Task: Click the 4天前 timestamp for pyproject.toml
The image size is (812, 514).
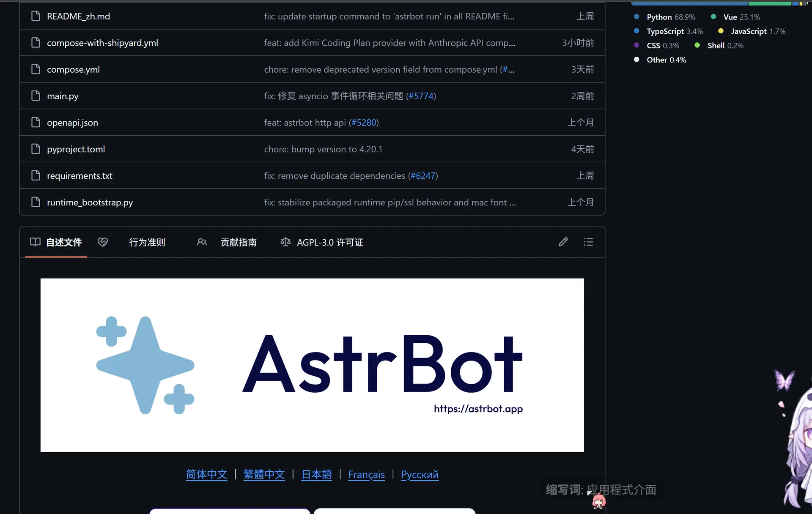Action: [x=583, y=149]
